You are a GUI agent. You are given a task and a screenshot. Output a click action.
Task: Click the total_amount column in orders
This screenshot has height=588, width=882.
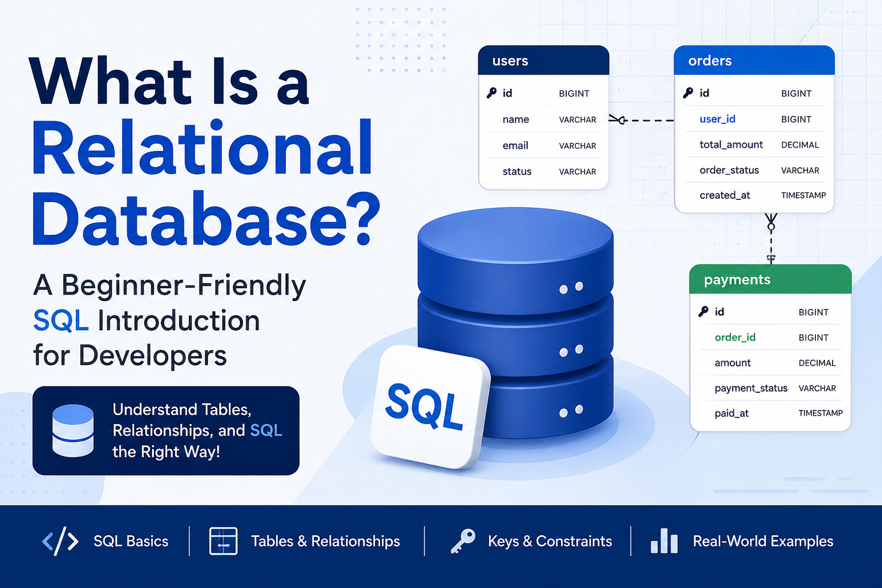pos(731,145)
